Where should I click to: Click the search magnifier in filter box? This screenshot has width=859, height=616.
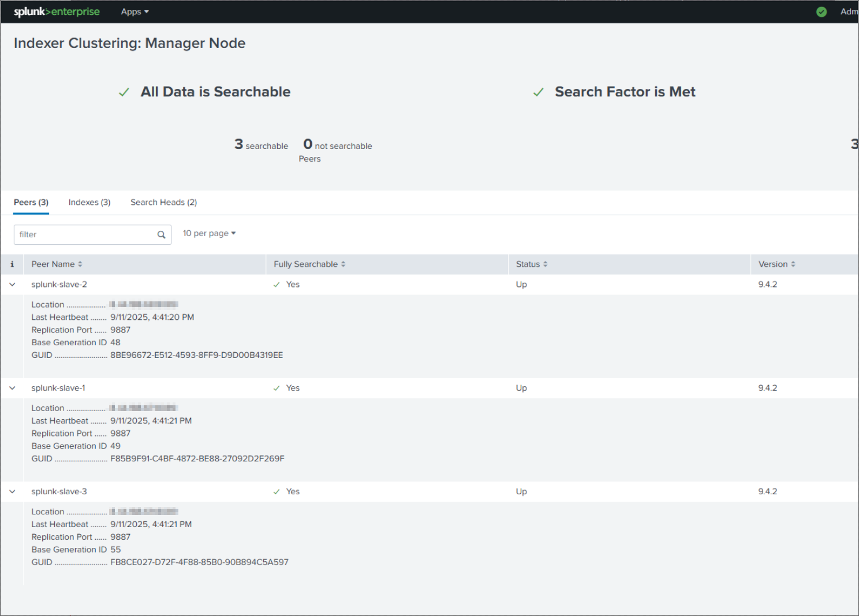[x=161, y=235]
